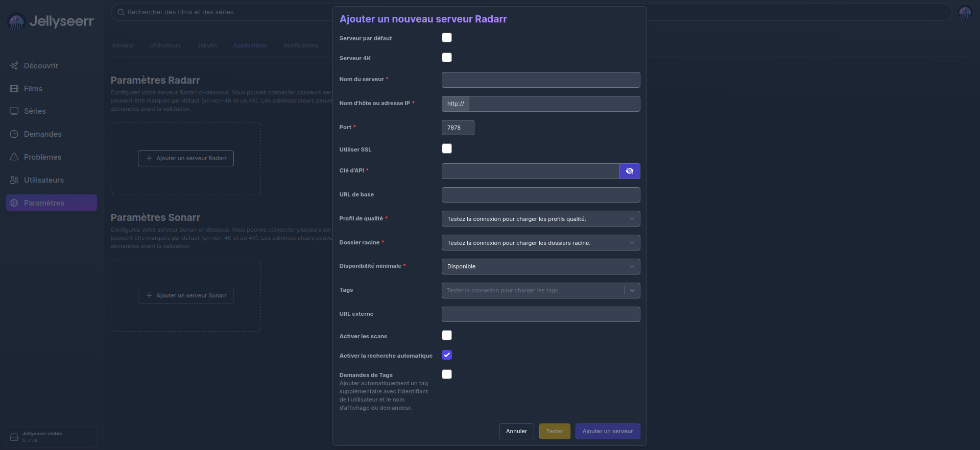This screenshot has width=980, height=450.
Task: Click the Demandes clock icon
Action: coord(14,134)
